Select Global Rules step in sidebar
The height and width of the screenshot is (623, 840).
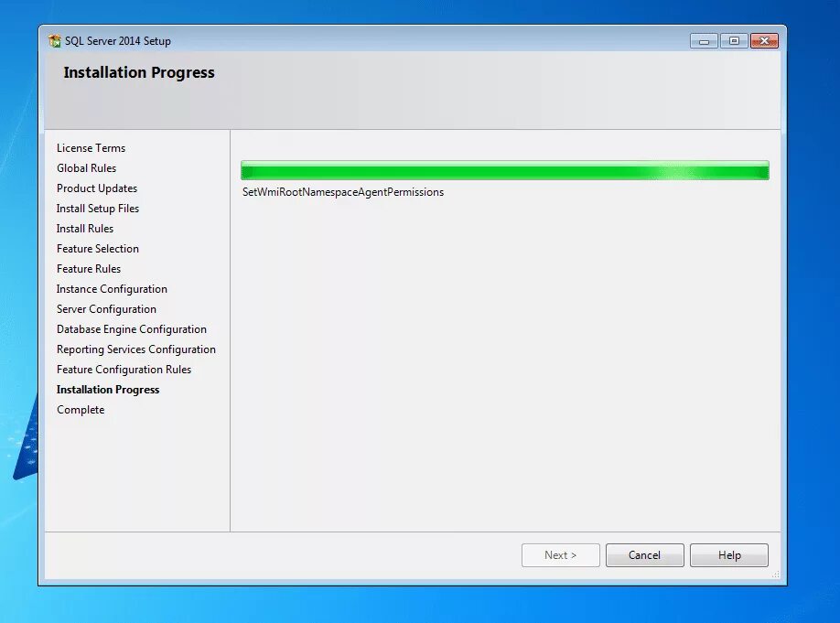click(x=86, y=168)
